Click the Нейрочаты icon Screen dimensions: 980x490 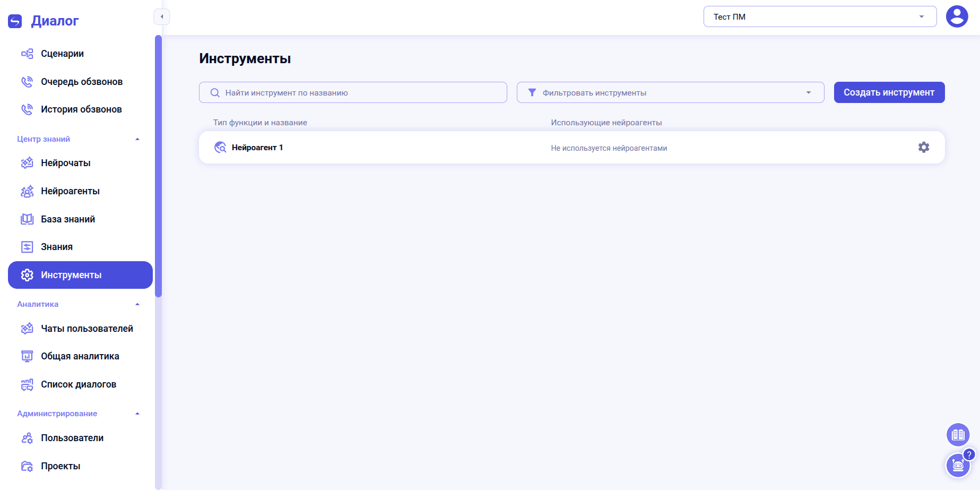point(27,163)
